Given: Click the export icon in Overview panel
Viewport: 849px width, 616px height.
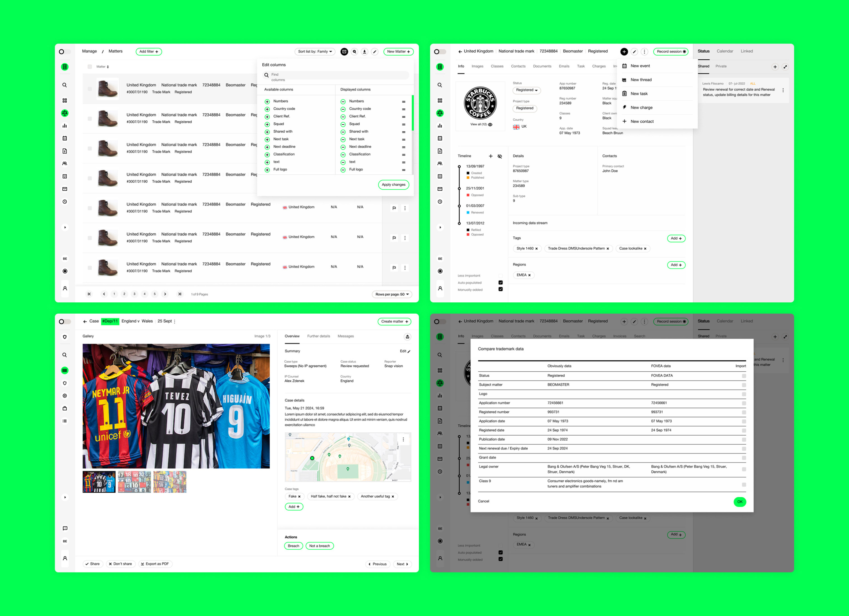Looking at the screenshot, I should point(407,337).
